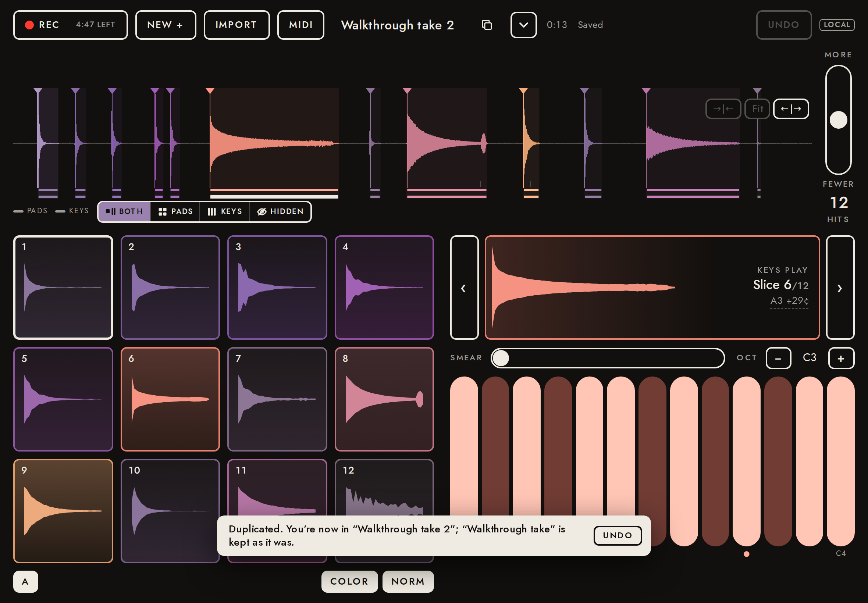Click the top-right UNDO button
This screenshot has height=603, width=868.
(783, 25)
